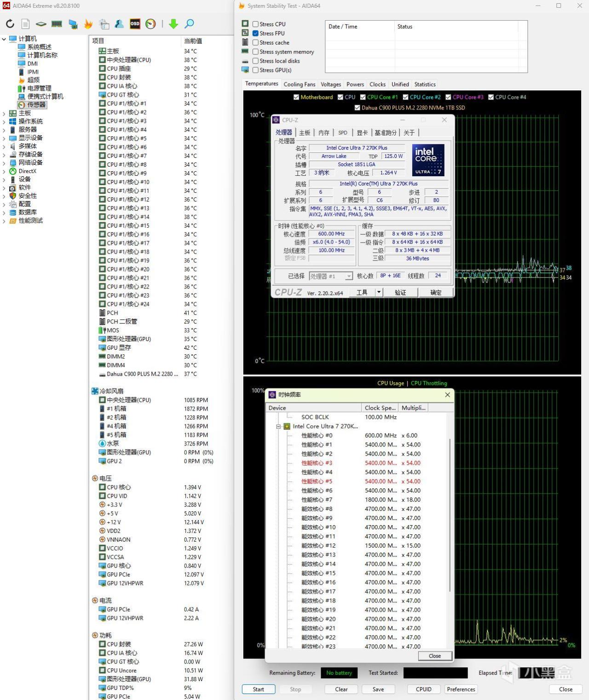Click the green download arrow icon

coord(173,24)
